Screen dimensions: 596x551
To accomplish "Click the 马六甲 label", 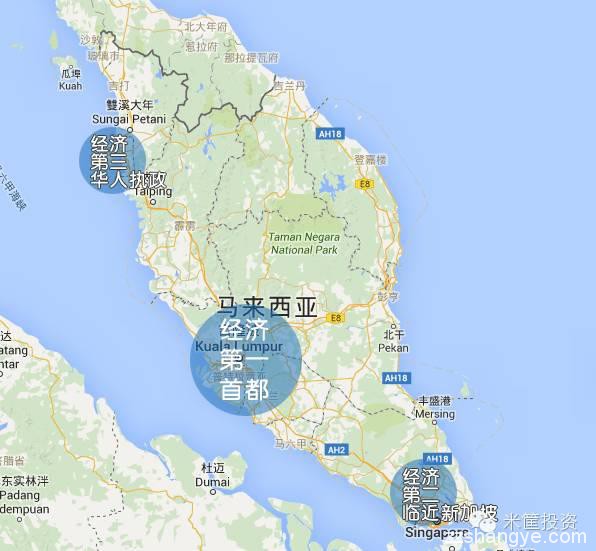I will pyautogui.click(x=291, y=443).
